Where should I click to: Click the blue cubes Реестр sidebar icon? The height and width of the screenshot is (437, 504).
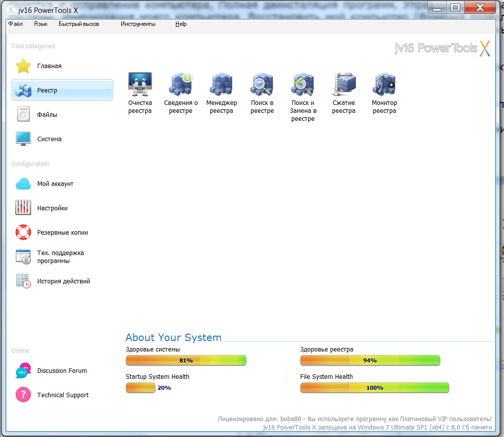point(23,90)
